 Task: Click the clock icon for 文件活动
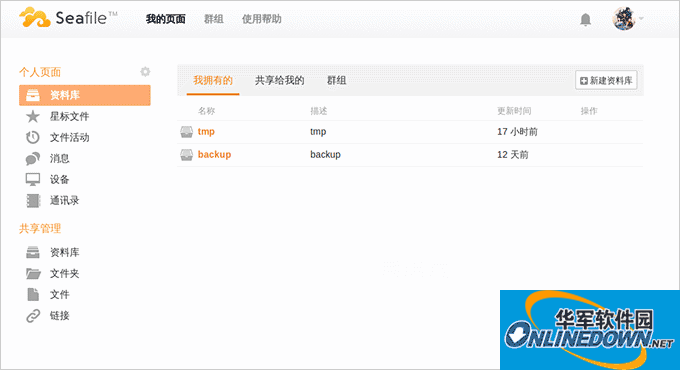pyautogui.click(x=33, y=138)
